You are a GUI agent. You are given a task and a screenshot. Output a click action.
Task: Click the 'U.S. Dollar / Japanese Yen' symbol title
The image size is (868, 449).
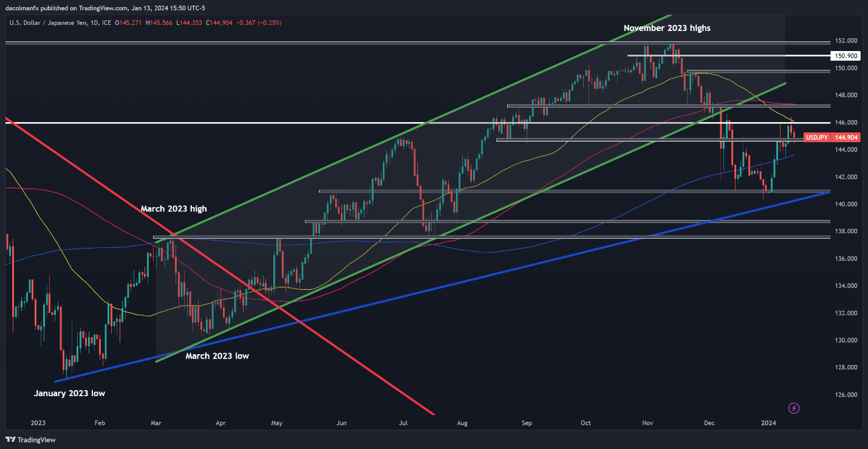pyautogui.click(x=49, y=22)
